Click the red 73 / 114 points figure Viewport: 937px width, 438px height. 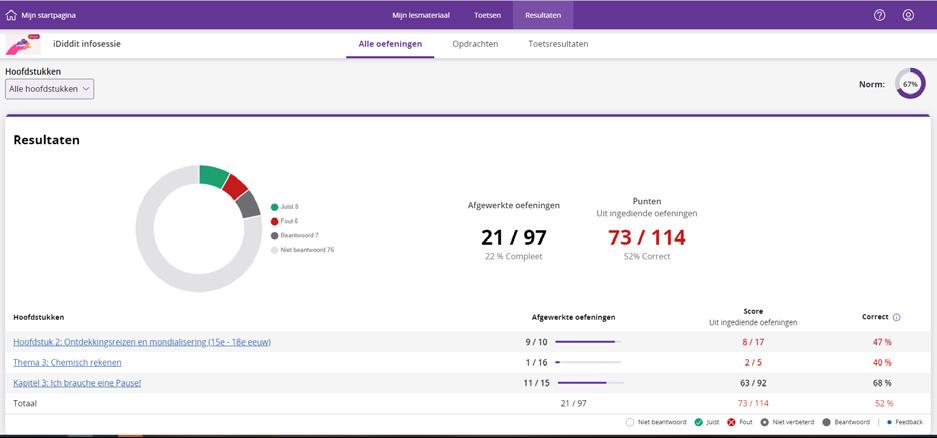coord(647,237)
